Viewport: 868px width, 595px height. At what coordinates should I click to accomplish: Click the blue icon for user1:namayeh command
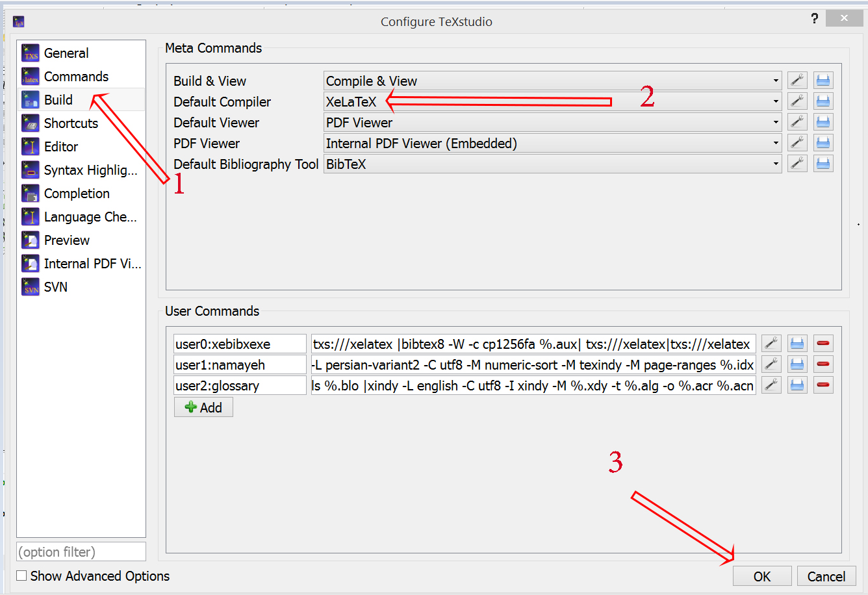(797, 364)
